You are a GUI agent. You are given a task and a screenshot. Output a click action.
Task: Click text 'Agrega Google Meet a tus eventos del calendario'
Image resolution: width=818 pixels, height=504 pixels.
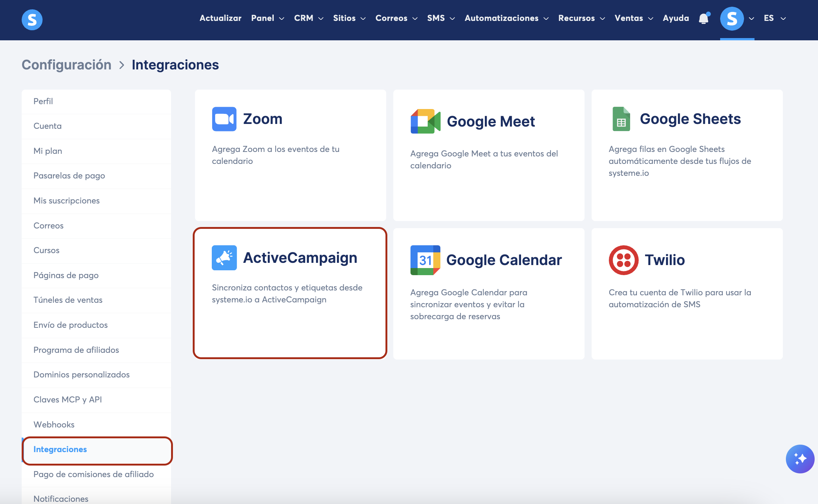coord(484,159)
